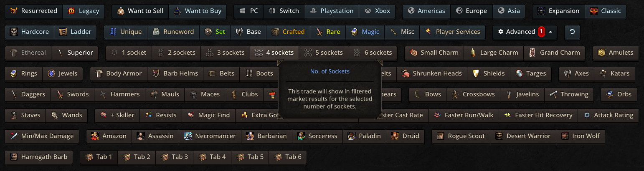This screenshot has height=171, width=644.
Task: Select the Europe region filter
Action: (471, 11)
